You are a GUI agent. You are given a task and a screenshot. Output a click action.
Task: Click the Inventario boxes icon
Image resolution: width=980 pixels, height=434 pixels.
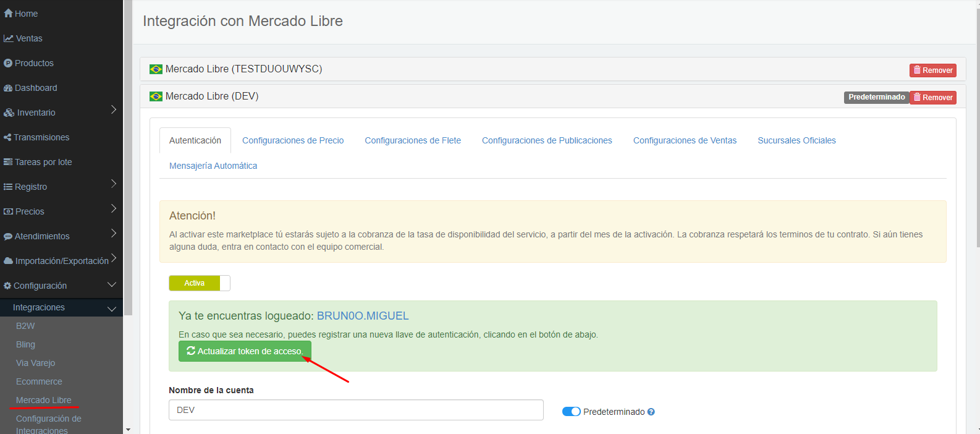pyautogui.click(x=9, y=113)
